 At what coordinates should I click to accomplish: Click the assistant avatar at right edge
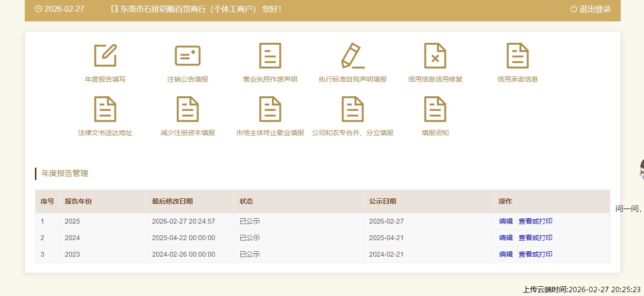[641, 170]
